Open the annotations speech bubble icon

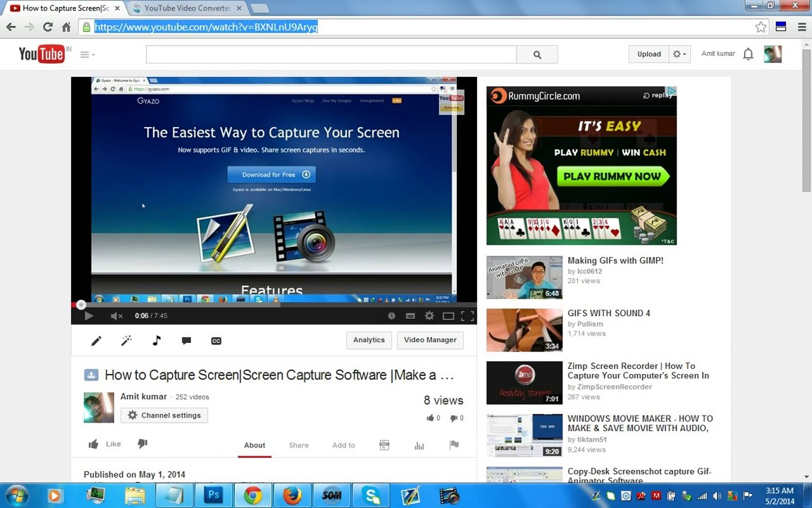[x=186, y=341]
